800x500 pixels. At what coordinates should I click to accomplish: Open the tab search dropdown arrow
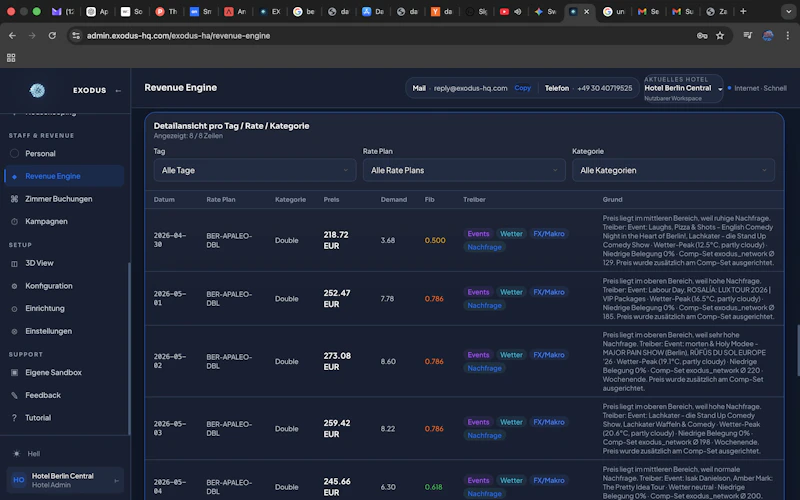tap(788, 11)
